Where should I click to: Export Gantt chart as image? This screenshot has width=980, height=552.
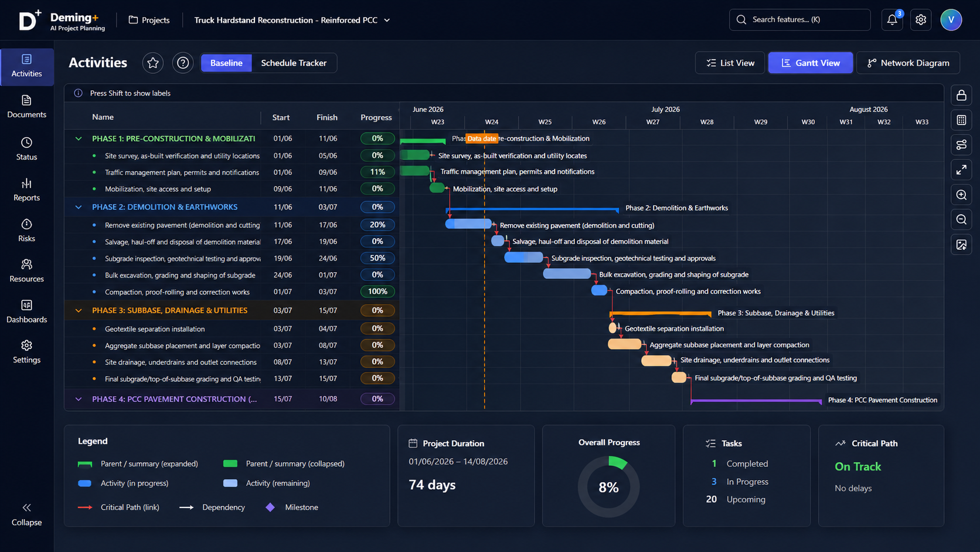click(x=961, y=245)
